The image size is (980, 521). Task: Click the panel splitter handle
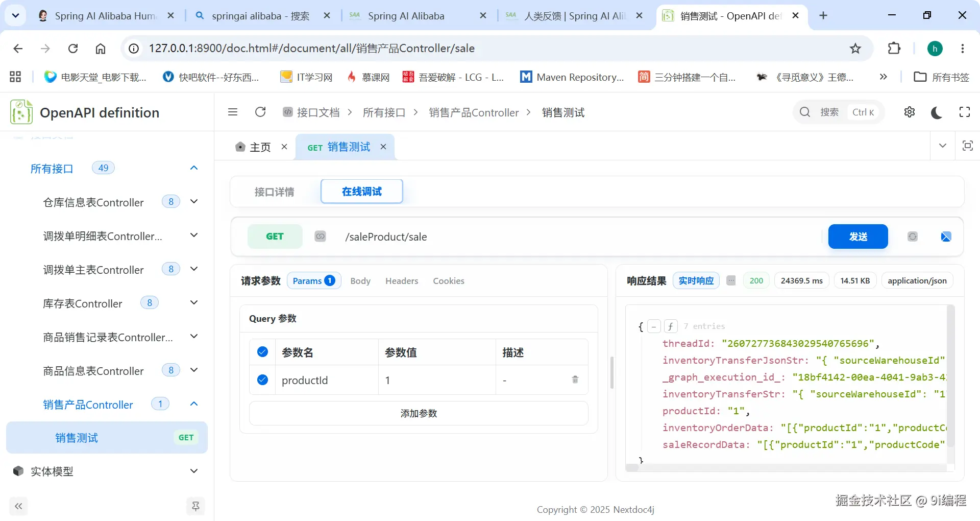[x=612, y=373]
